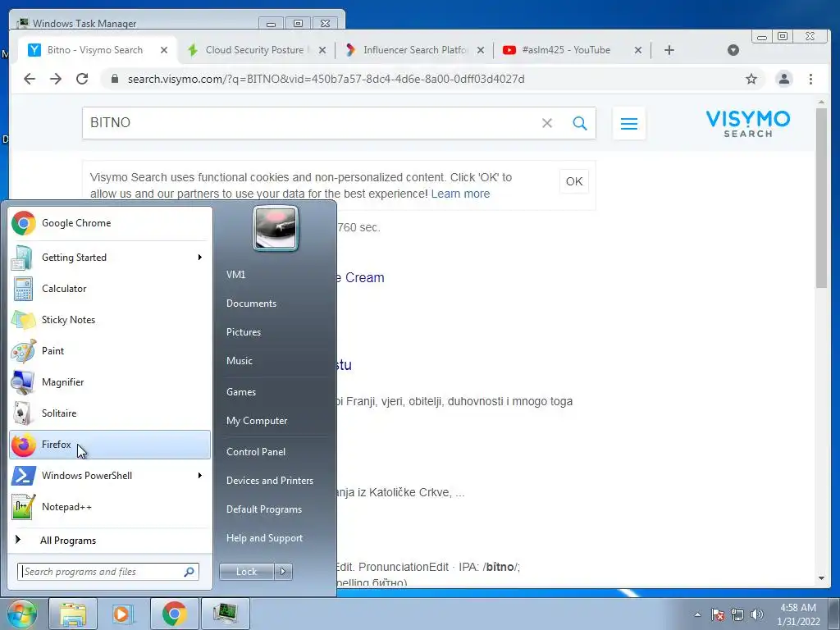Image resolution: width=840 pixels, height=630 pixels.
Task: Start Solitaire from the Start menu
Action: [x=110, y=413]
